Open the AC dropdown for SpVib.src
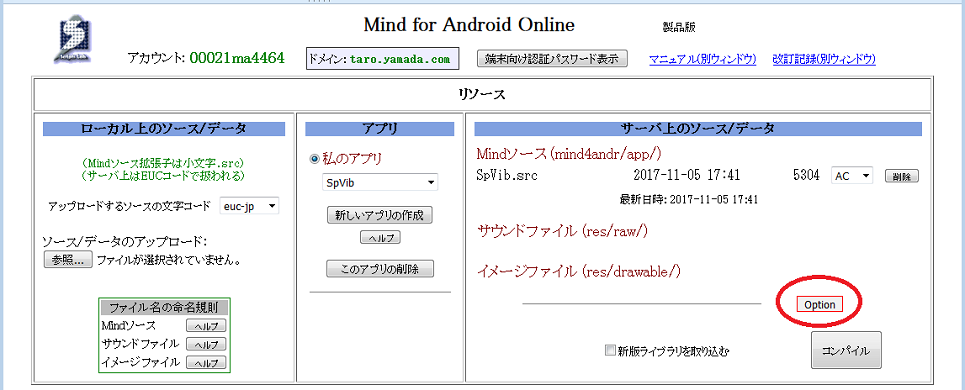 click(x=852, y=175)
